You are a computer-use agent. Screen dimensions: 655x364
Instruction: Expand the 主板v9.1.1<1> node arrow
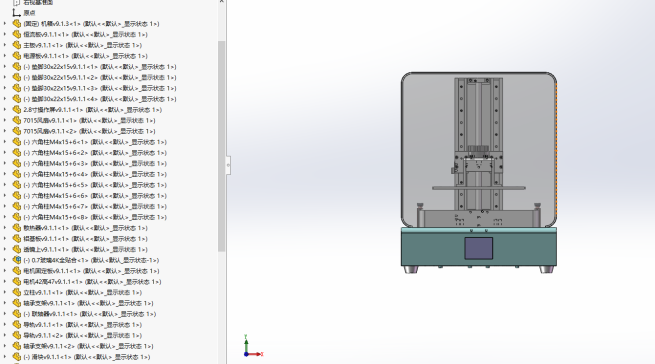point(5,45)
